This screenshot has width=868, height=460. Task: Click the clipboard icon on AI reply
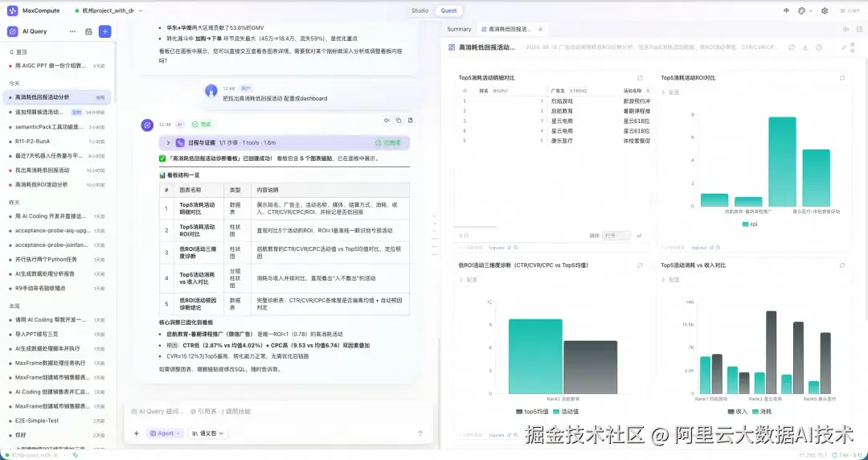[x=410, y=121]
